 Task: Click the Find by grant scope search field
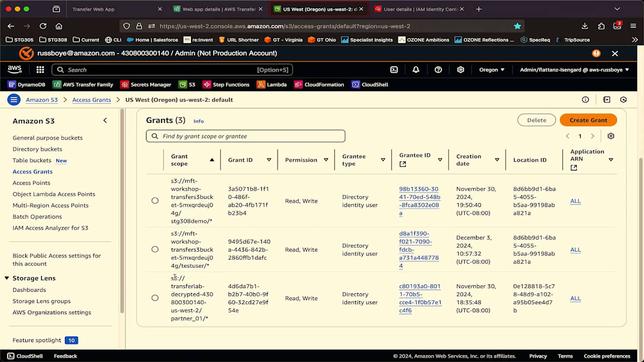pos(246,136)
